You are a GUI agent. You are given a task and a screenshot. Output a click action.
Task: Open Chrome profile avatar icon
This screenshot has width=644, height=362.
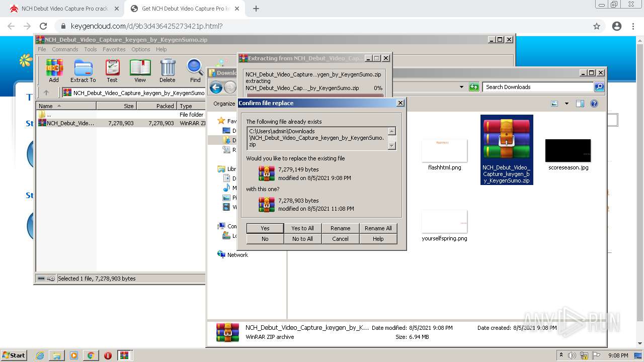click(617, 26)
